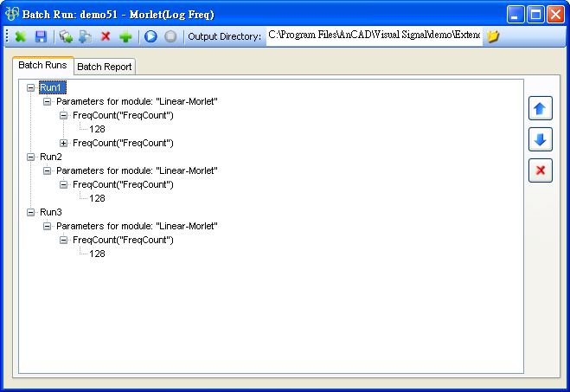
Task: Select the Run2 item in tree
Action: [51, 157]
